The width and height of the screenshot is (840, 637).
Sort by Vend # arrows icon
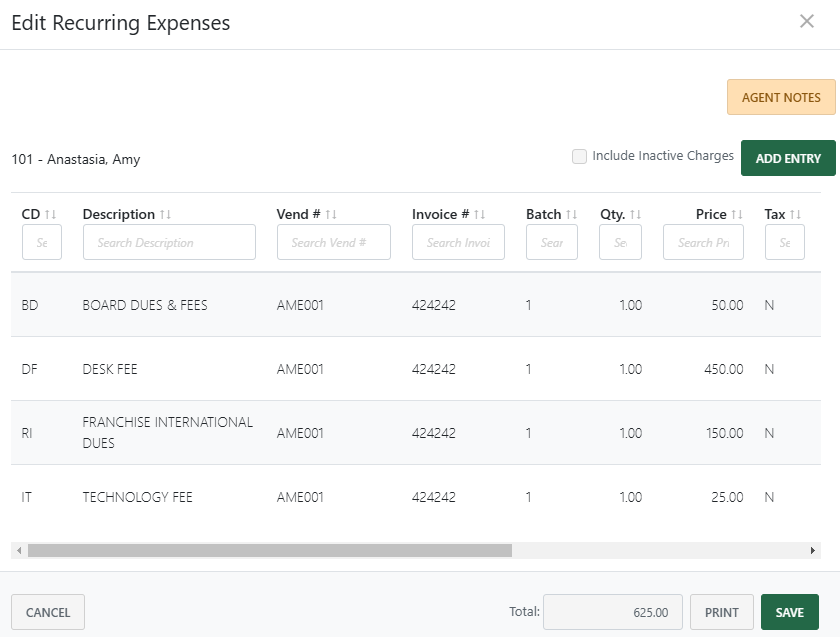331,214
